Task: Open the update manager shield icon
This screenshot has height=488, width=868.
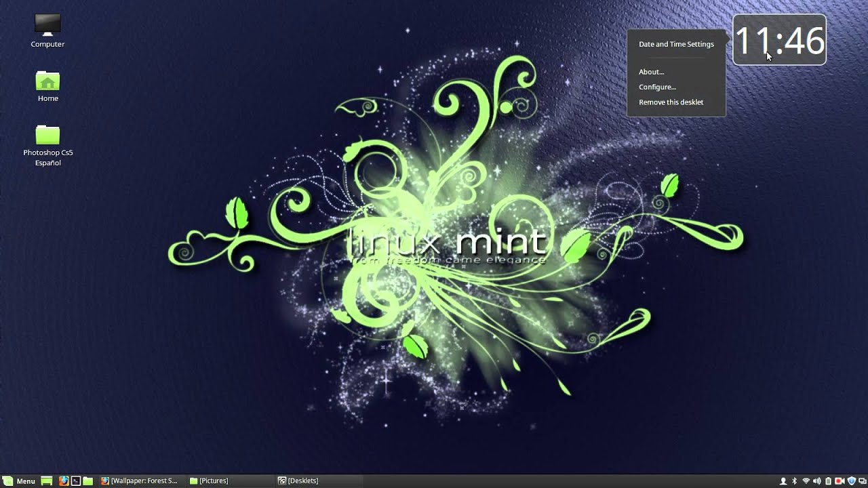Action: pos(851,481)
